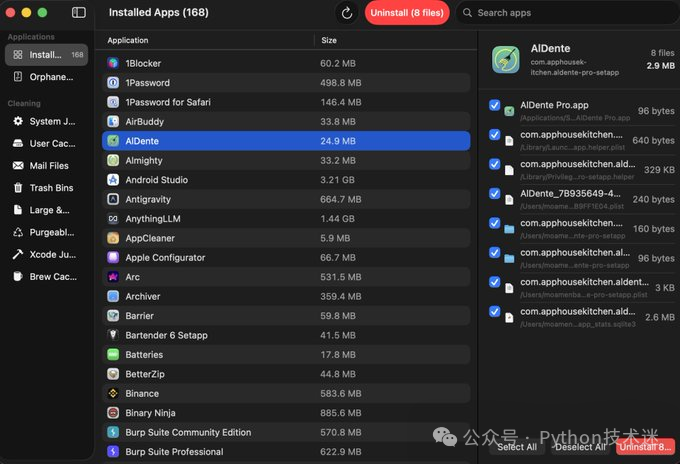The height and width of the screenshot is (464, 680).
Task: Click the Binance app icon
Action: (113, 393)
